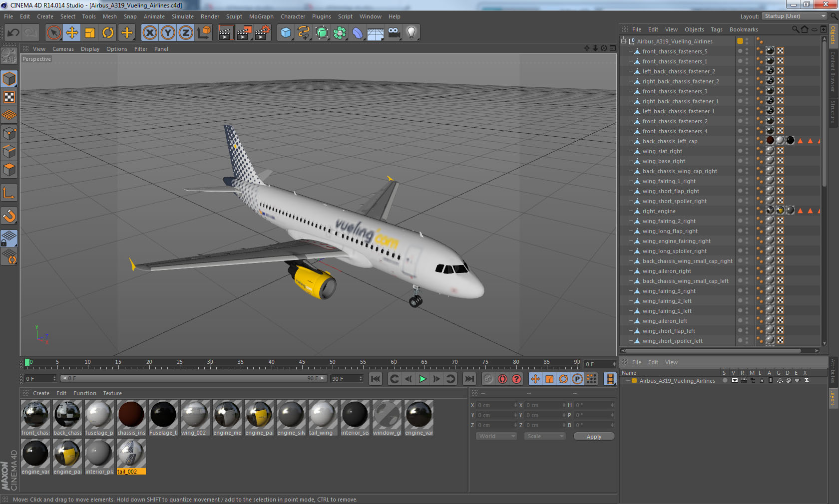Open the spline pen tools icon
The width and height of the screenshot is (839, 504).
(304, 33)
